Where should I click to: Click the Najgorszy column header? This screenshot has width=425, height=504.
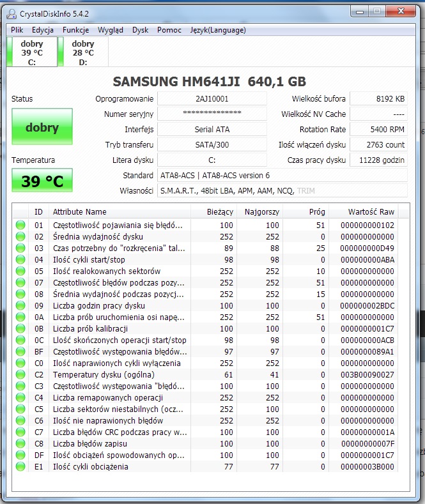[259, 212]
